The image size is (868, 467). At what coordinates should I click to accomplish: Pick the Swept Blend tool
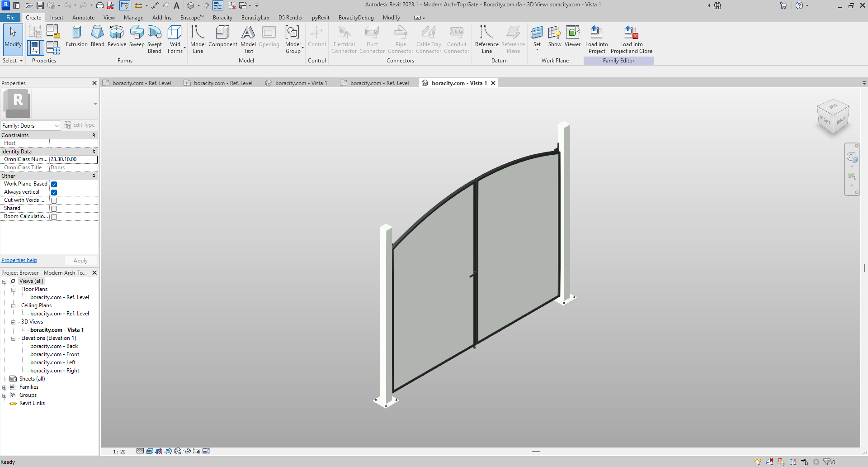155,39
